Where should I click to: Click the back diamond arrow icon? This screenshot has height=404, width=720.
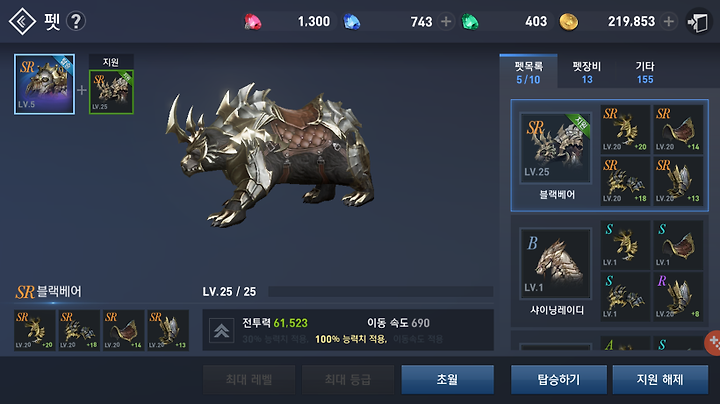pyautogui.click(x=22, y=21)
